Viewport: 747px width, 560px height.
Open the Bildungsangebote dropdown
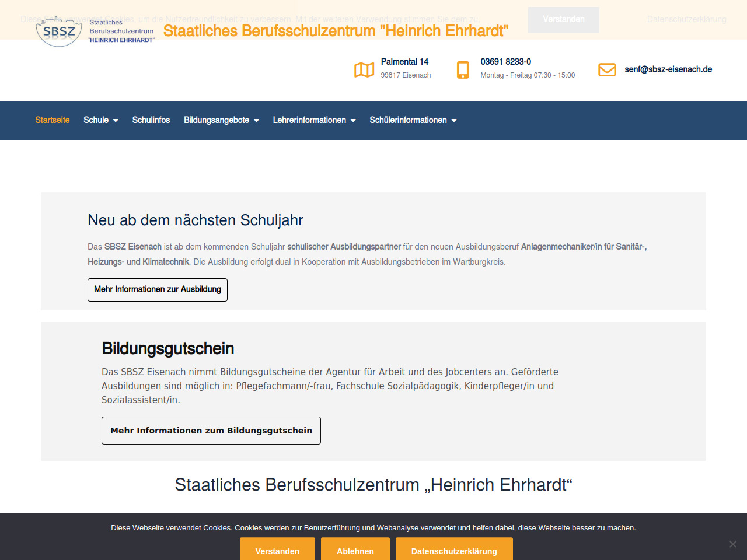coord(221,120)
